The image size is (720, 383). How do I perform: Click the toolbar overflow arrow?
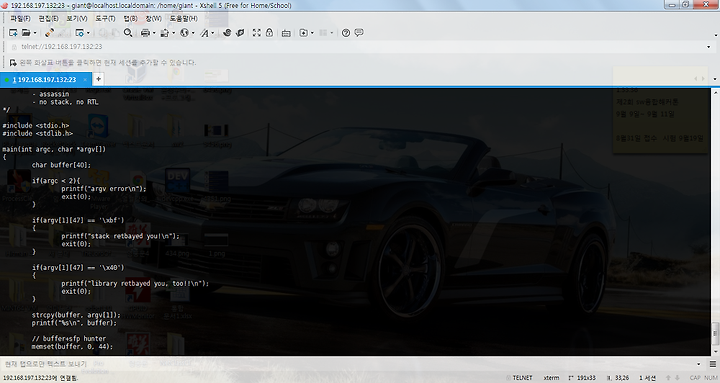(x=715, y=35)
